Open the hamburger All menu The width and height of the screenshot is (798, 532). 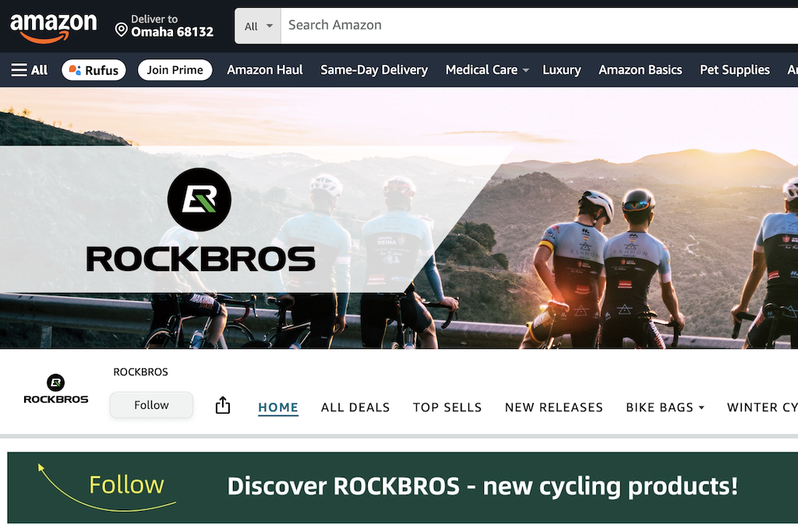click(30, 70)
